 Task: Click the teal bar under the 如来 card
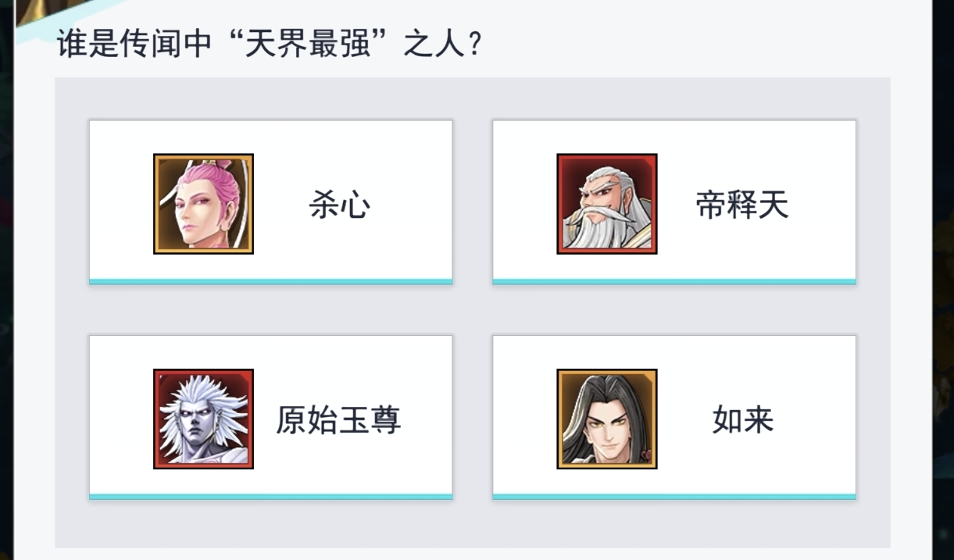click(x=674, y=497)
